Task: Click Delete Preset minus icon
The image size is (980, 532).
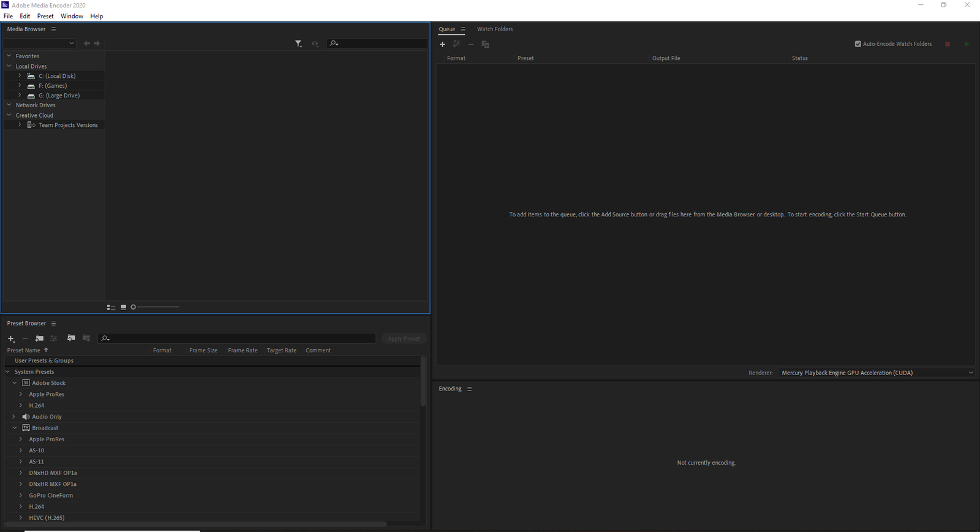Action: [x=25, y=338]
